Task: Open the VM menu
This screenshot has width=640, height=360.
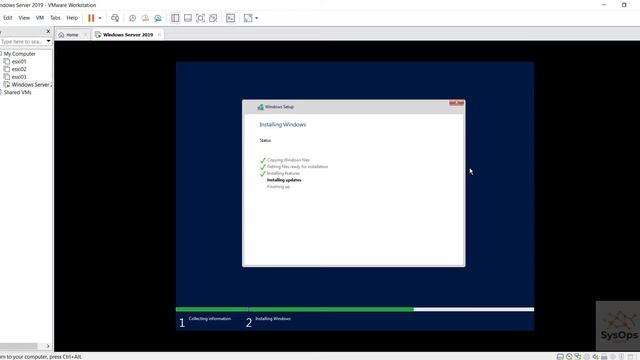Action: click(x=40, y=18)
